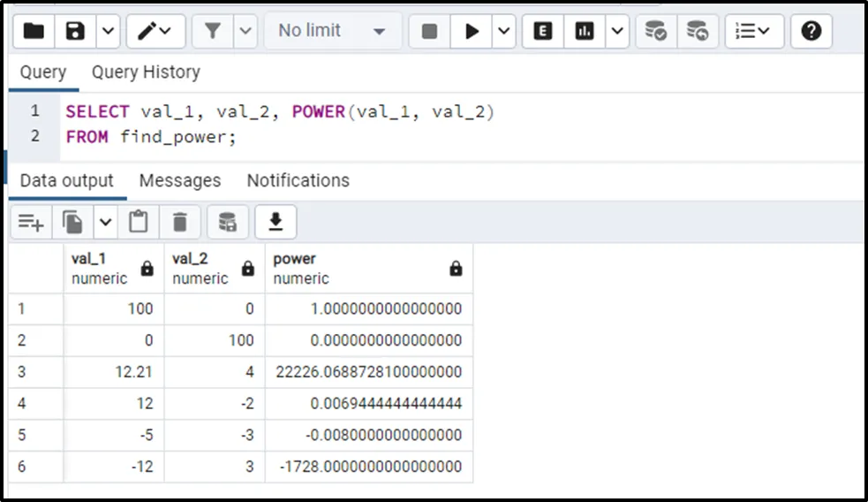Click the Open File folder icon
Screen dimensions: 868x502
click(34, 32)
